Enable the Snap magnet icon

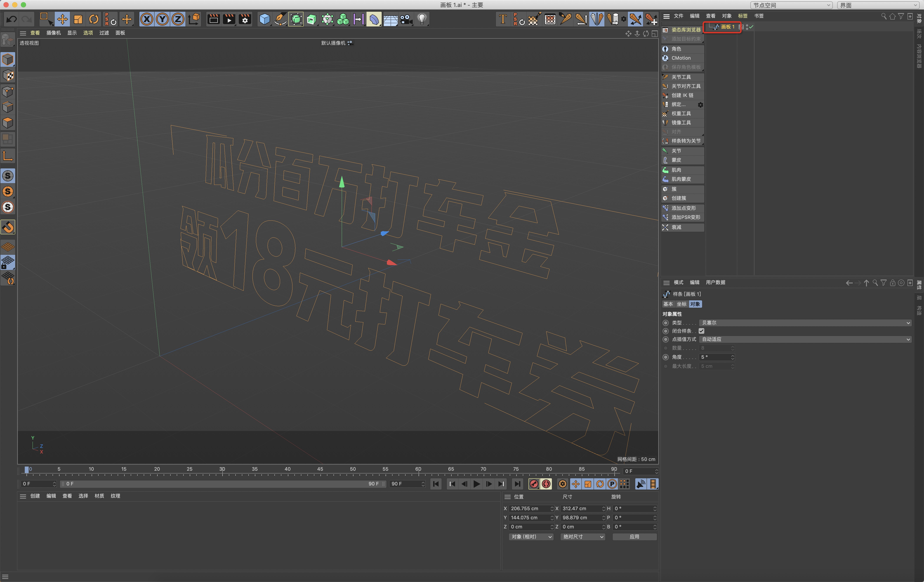tap(8, 227)
